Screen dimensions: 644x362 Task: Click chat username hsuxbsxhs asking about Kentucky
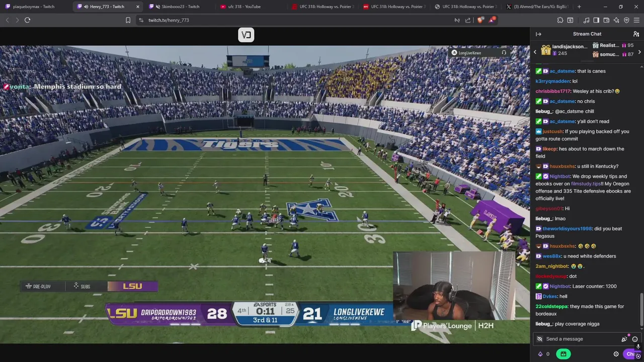562,166
